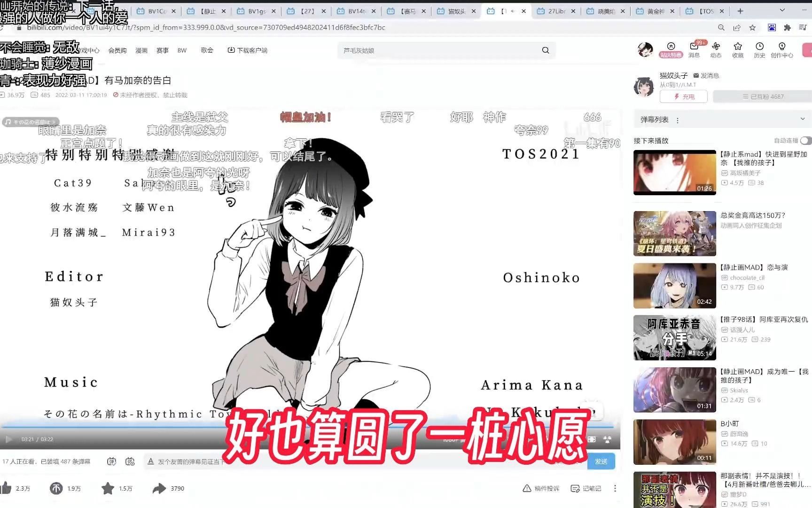This screenshot has width=812, height=508.
Task: Switch to the 晓美焰 browser tab
Action: click(605, 11)
